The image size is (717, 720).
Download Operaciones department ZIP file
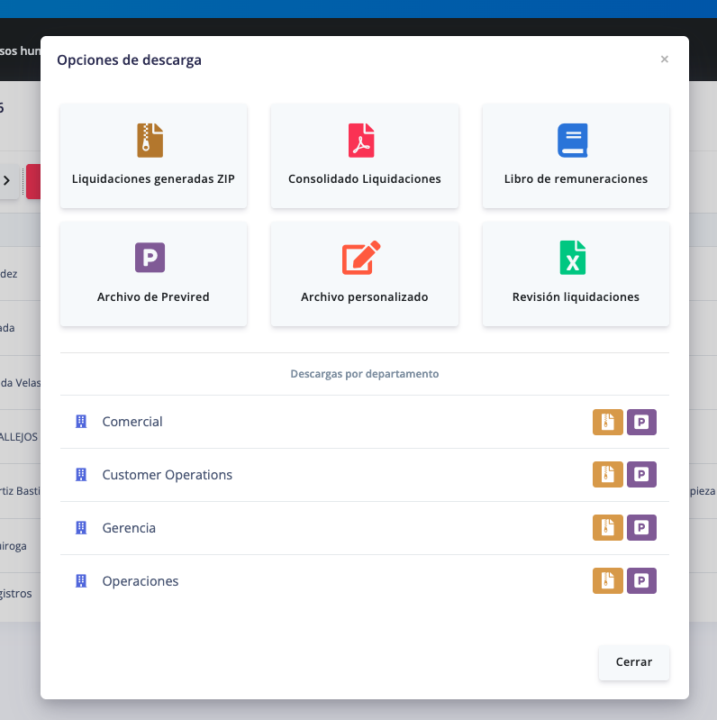(x=607, y=581)
